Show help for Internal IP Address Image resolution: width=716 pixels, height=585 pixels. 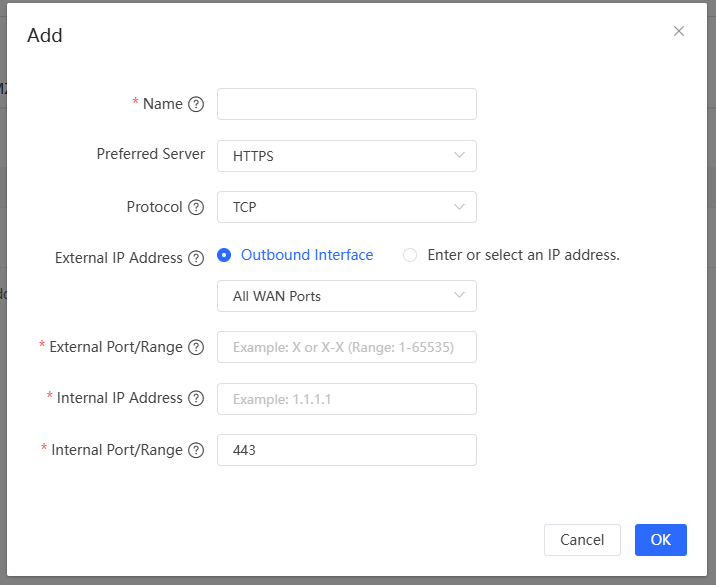(x=196, y=399)
